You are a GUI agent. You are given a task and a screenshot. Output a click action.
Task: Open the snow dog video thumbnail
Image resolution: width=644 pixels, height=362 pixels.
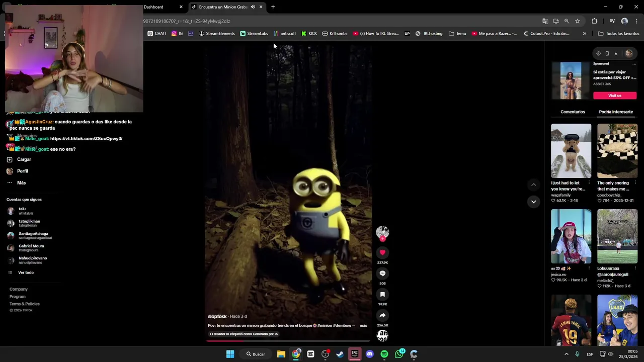tap(571, 151)
